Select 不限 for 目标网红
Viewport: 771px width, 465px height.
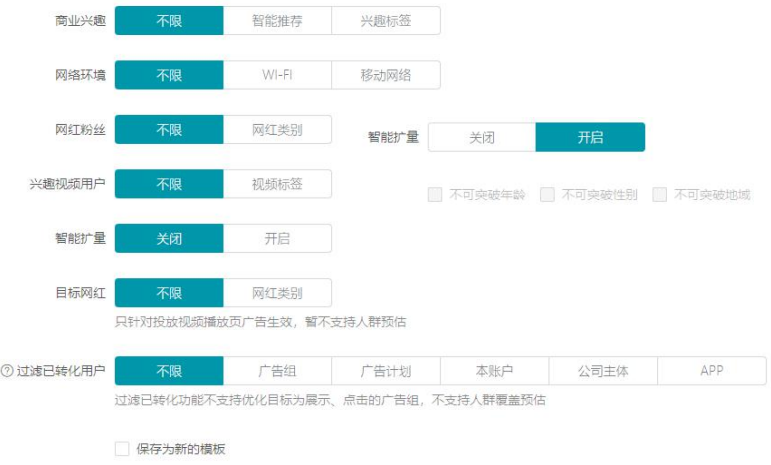click(x=169, y=293)
